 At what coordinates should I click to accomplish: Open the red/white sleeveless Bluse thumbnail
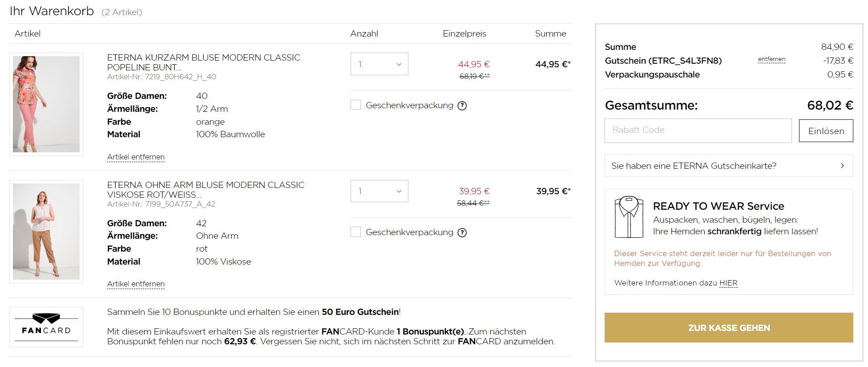46,232
